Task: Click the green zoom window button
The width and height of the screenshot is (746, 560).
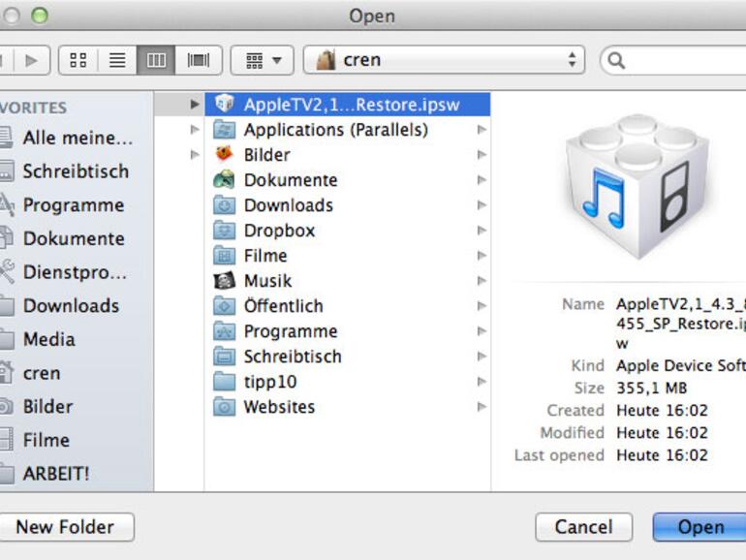Action: coord(40,16)
